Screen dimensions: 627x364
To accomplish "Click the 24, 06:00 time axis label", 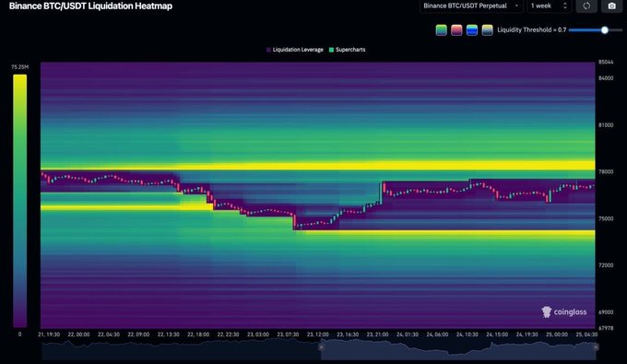I will click(x=437, y=335).
